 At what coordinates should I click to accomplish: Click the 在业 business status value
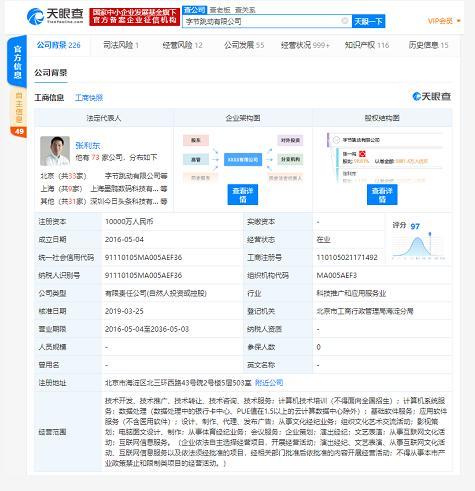click(323, 239)
